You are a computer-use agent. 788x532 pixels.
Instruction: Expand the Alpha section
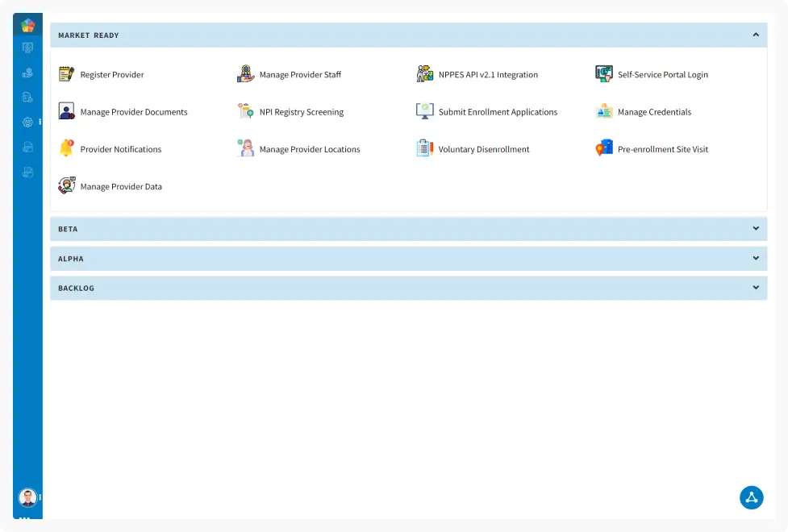click(x=755, y=259)
